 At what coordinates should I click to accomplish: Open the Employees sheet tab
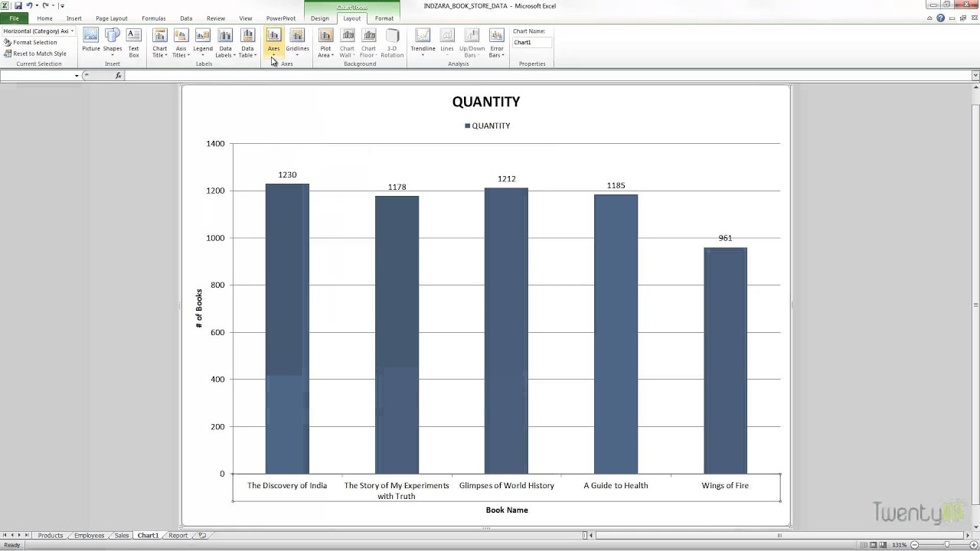pos(89,536)
